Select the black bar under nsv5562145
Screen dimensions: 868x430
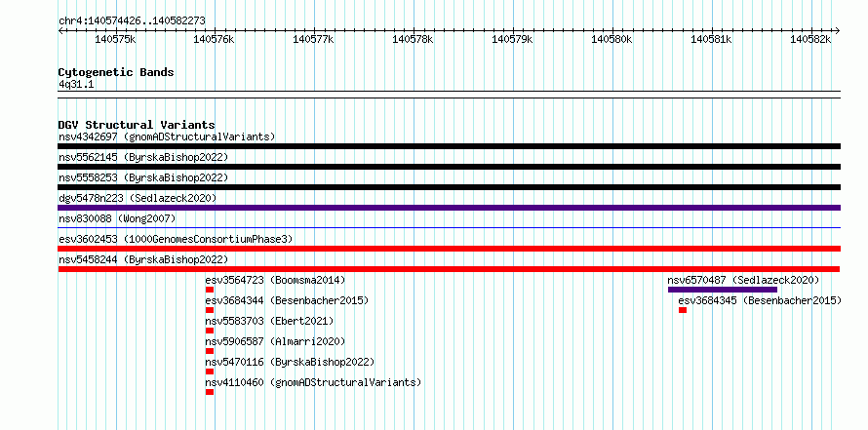click(449, 167)
